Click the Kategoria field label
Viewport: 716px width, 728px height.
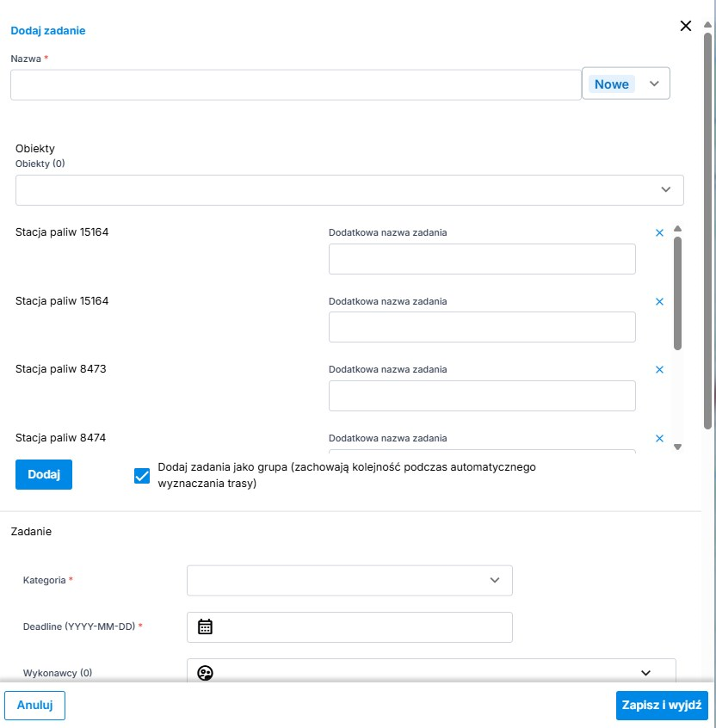point(44,580)
